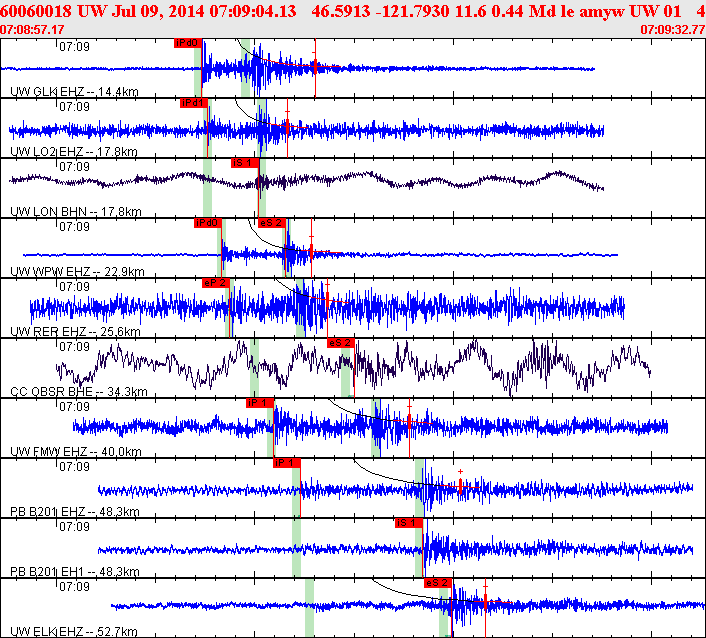Click the UW LO2 EHZ -- 17.8km label
Viewport: 706px width, 638px height.
pos(74,152)
